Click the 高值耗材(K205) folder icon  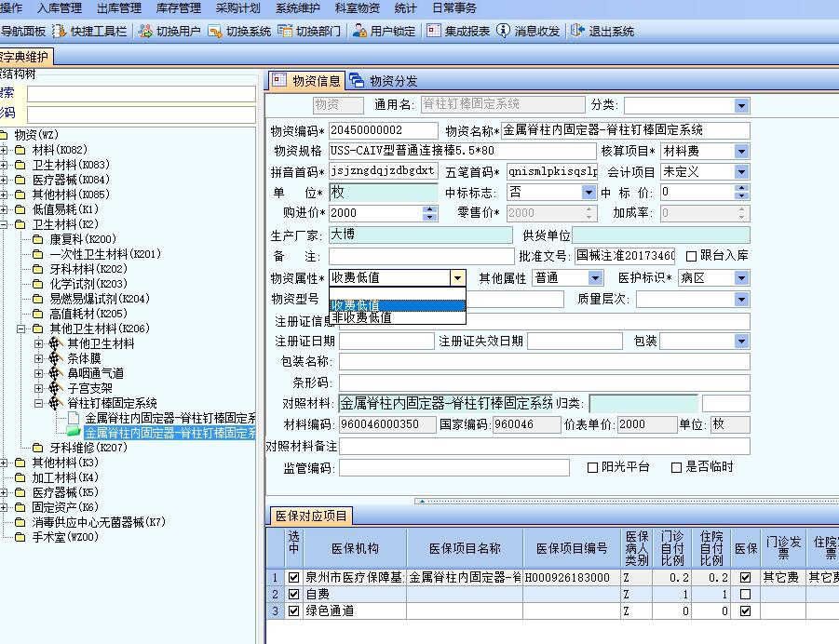(38, 314)
